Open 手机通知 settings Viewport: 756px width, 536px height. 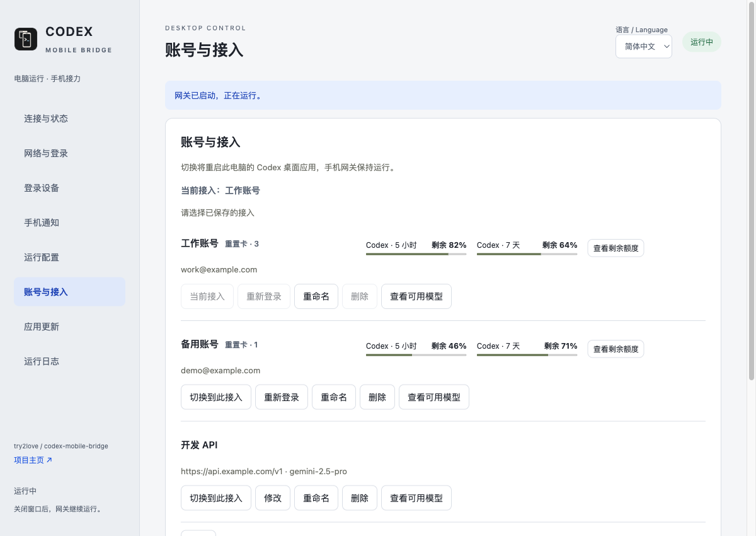point(69,223)
